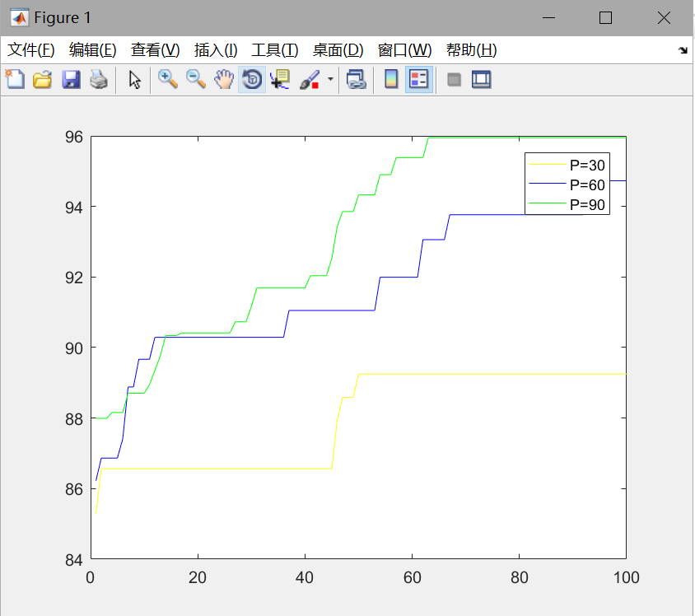Click x-axis tick label 40

tap(305, 577)
